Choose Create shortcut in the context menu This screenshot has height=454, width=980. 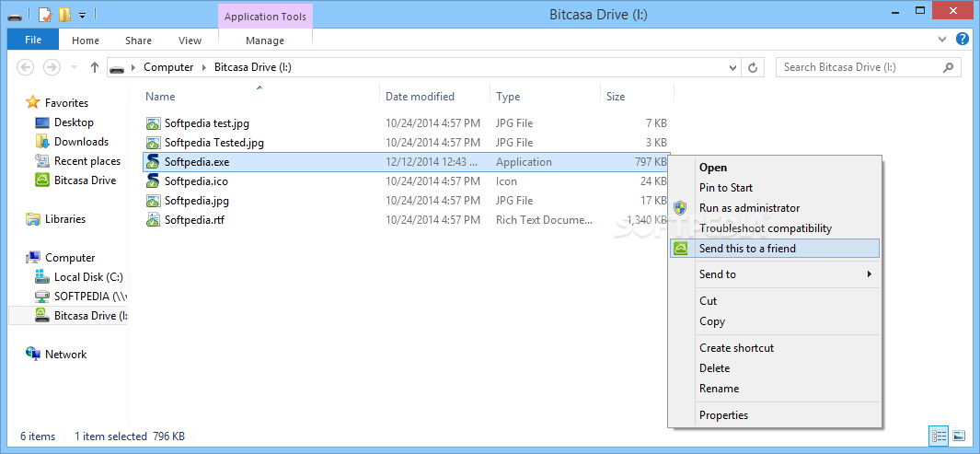pyautogui.click(x=737, y=348)
